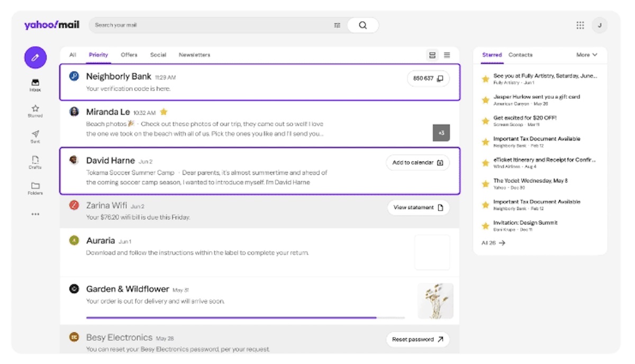Screen dimensions: 635x364
Task: Switch to expanded card list view
Action: click(432, 55)
